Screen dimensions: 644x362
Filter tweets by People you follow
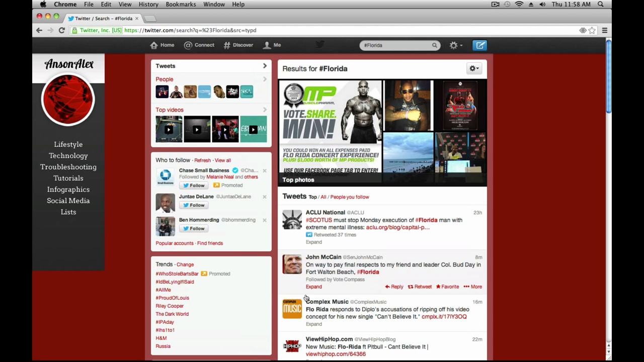point(350,197)
